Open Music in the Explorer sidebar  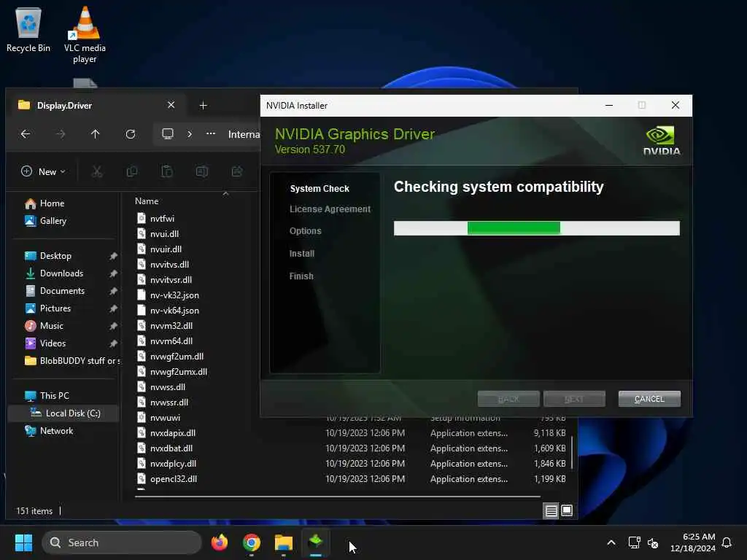52,326
